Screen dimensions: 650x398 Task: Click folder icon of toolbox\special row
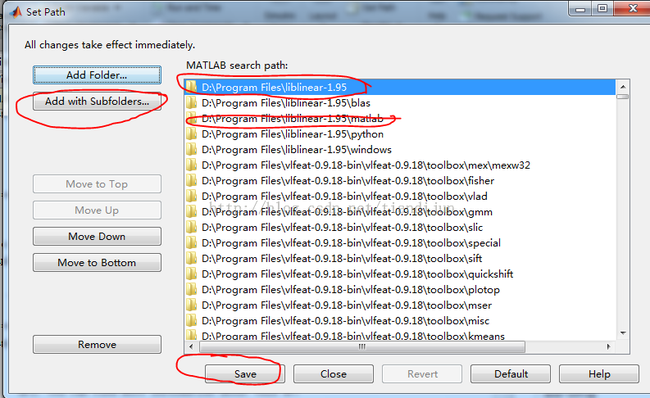point(192,243)
